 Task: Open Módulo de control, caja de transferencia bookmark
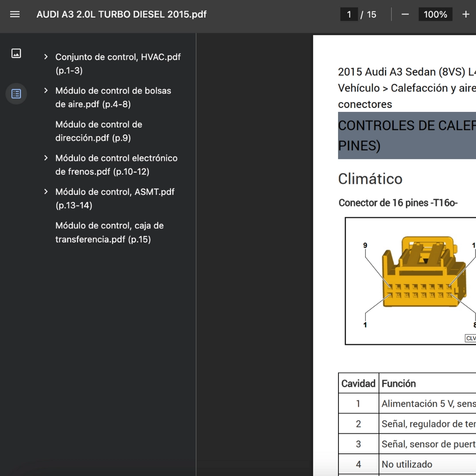point(109,232)
